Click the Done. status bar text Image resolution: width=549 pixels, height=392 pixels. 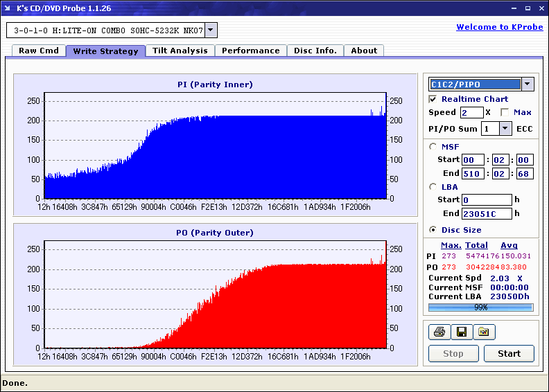(x=15, y=383)
